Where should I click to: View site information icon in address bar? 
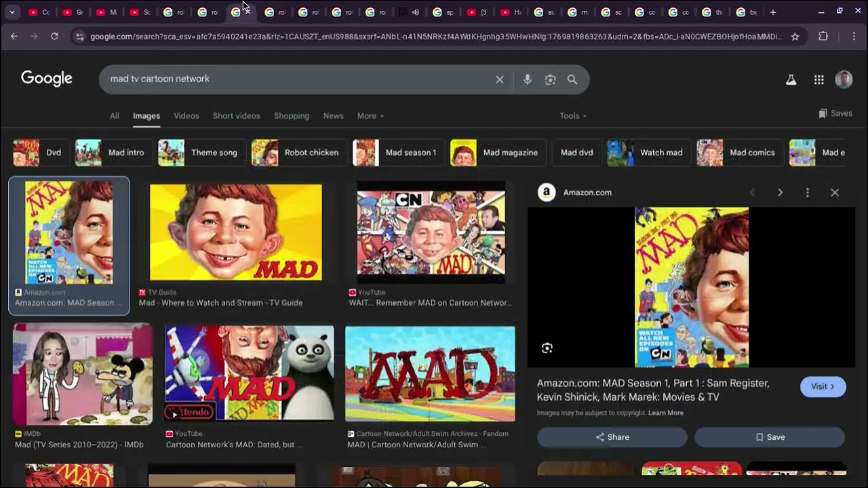[79, 36]
